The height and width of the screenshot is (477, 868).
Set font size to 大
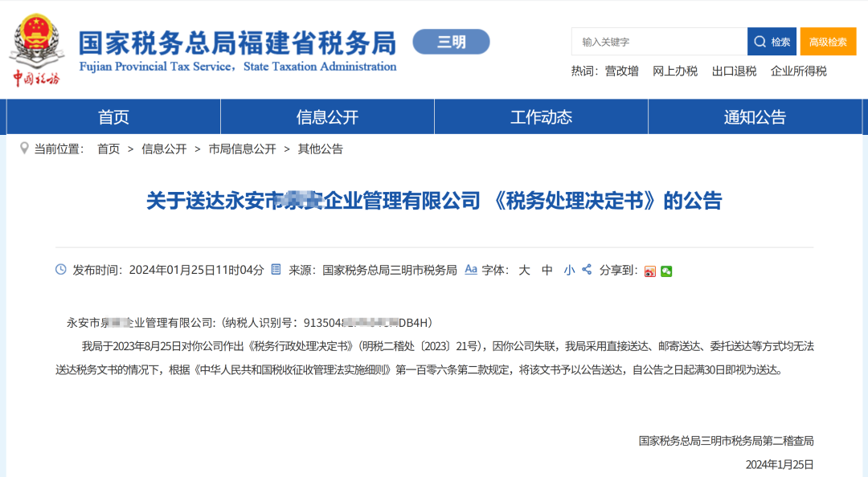[524, 270]
